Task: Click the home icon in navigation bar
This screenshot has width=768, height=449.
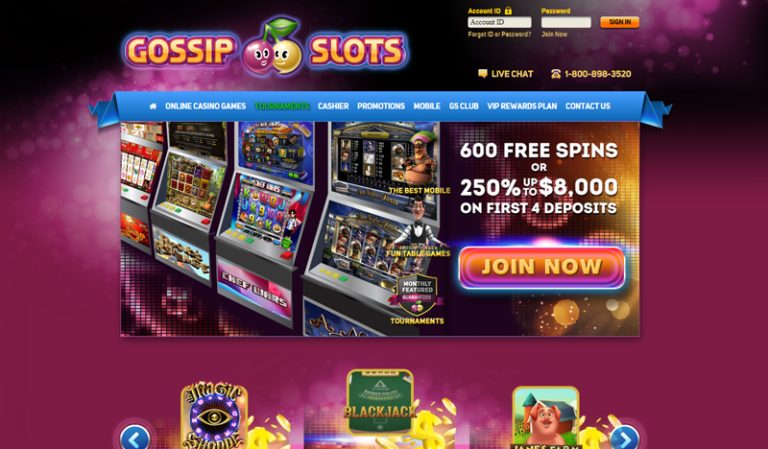Action: pos(153,106)
